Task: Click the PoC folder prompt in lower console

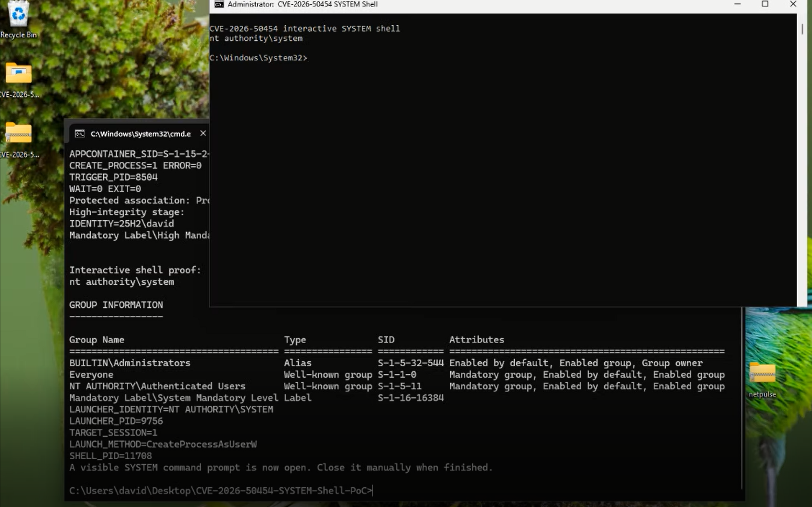Action: coord(221,490)
